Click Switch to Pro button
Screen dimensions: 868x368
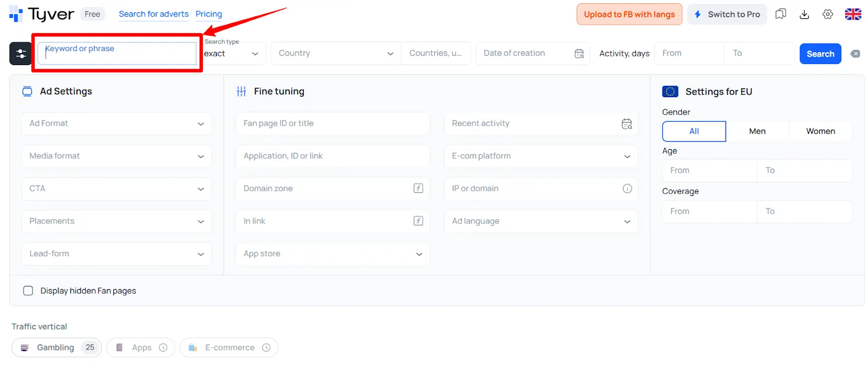coord(727,14)
